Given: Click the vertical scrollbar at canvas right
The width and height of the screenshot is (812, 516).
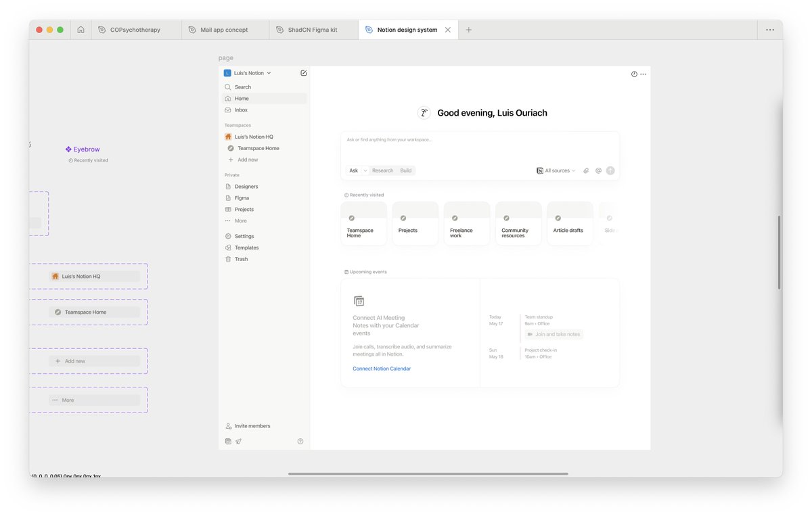Looking at the screenshot, I should pos(780,252).
